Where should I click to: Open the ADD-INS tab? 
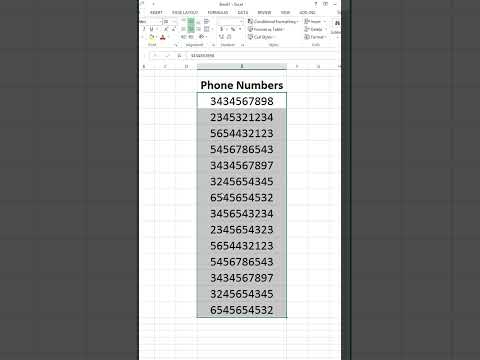[307, 12]
